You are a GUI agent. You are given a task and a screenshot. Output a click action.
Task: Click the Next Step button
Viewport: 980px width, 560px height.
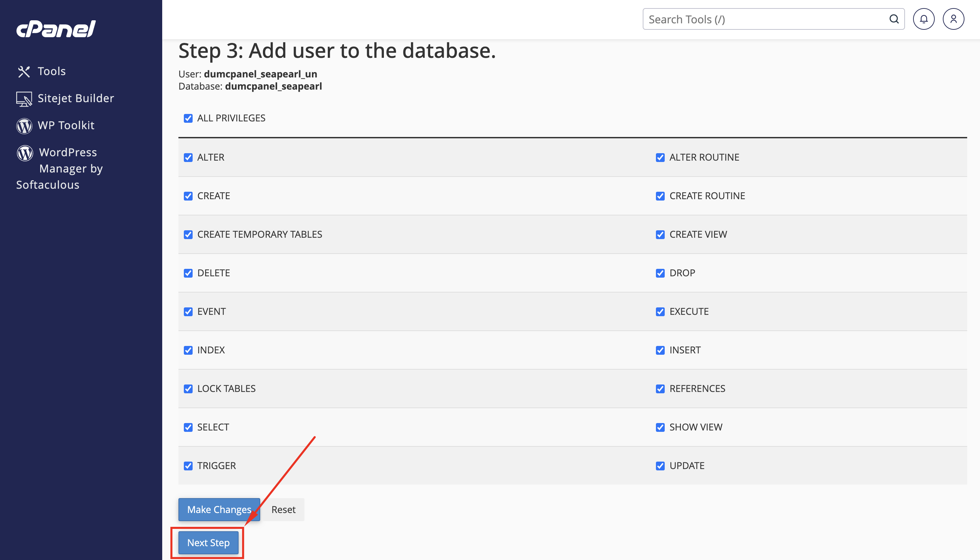point(208,543)
